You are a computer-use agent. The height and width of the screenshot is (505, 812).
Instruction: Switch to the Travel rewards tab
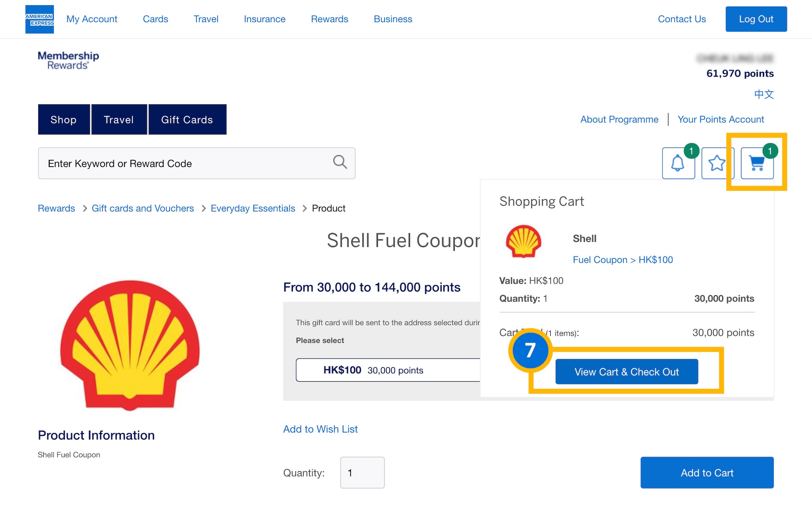119,119
